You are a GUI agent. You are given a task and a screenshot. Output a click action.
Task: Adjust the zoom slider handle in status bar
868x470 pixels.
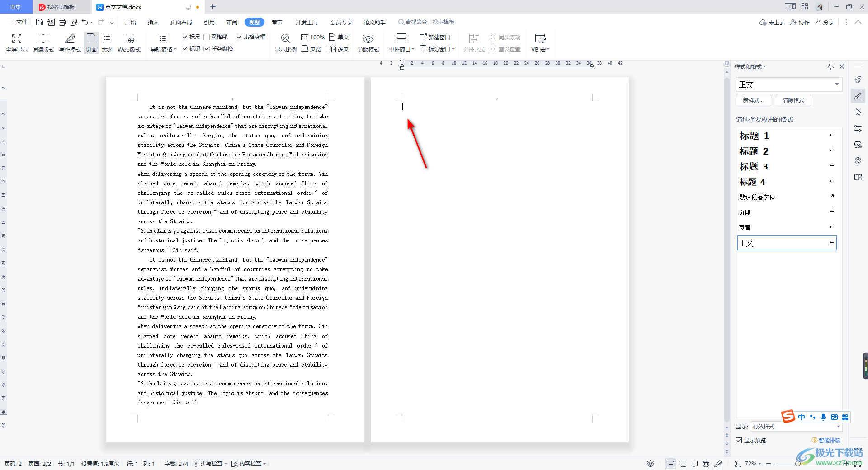[x=798, y=464]
